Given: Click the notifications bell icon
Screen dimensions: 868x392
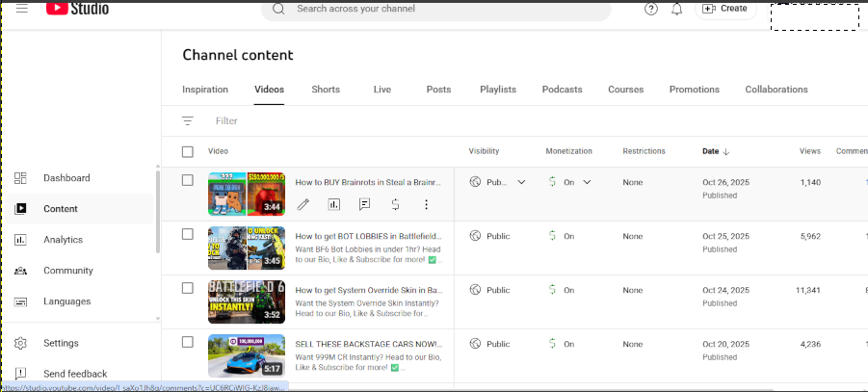Looking at the screenshot, I should [x=677, y=9].
